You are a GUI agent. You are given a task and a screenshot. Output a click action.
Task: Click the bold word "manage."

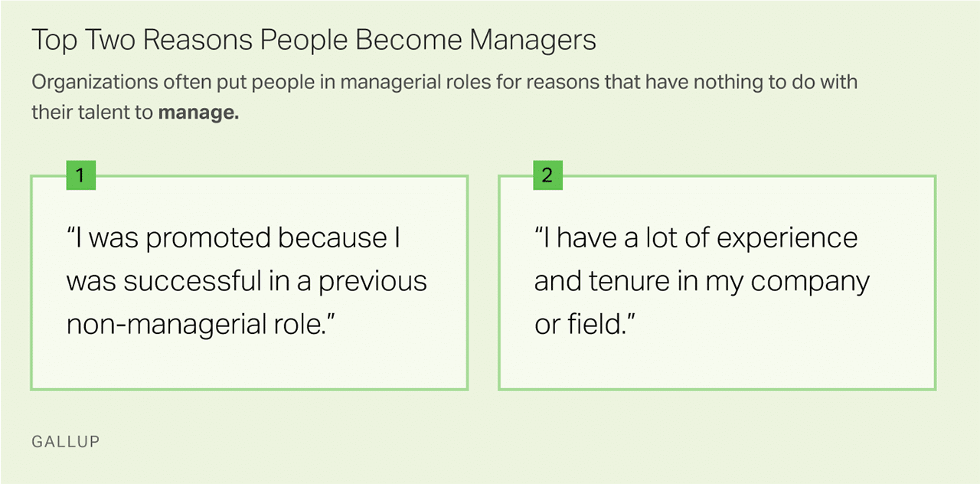pos(198,113)
